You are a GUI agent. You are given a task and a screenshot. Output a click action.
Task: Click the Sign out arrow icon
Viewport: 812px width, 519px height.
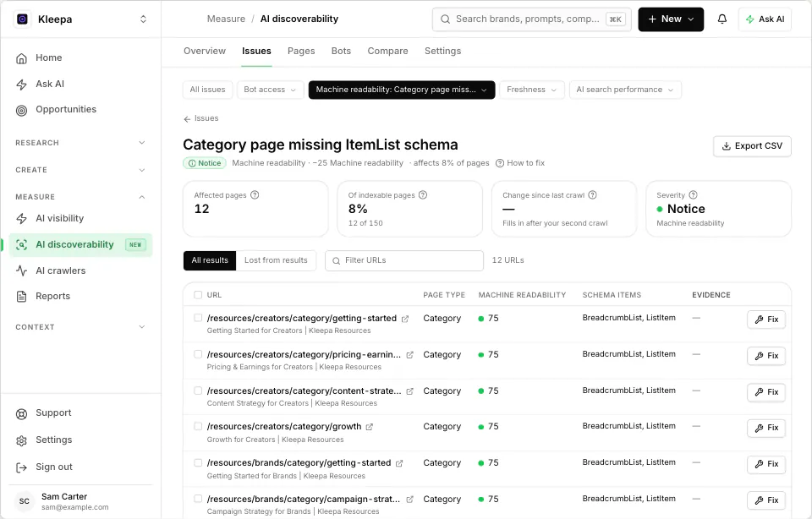click(x=21, y=467)
